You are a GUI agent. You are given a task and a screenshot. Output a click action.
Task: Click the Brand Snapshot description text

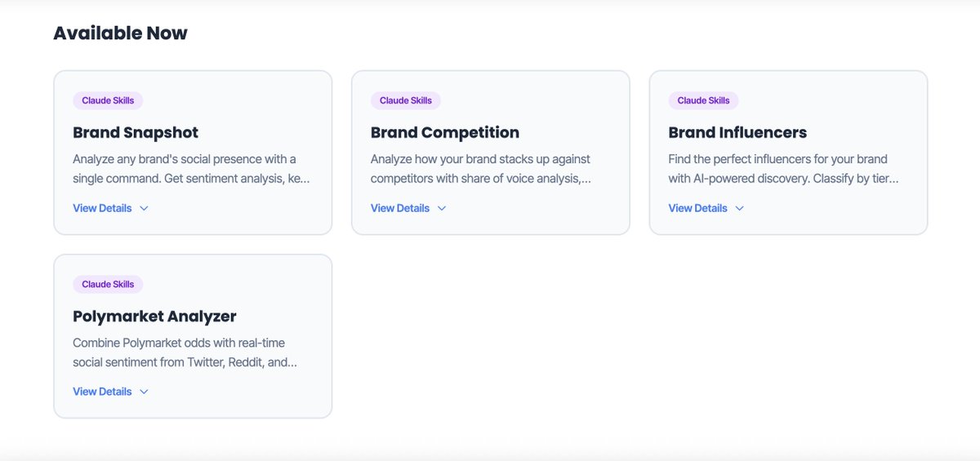[x=191, y=168]
